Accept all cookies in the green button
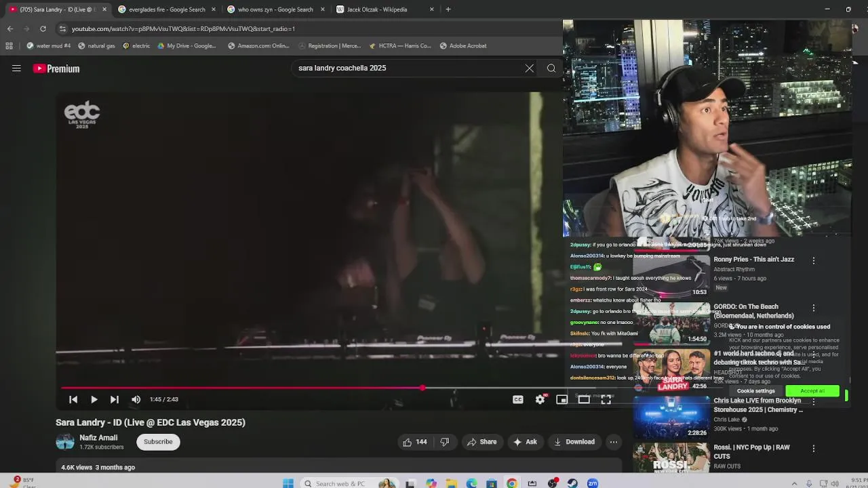 (x=812, y=391)
